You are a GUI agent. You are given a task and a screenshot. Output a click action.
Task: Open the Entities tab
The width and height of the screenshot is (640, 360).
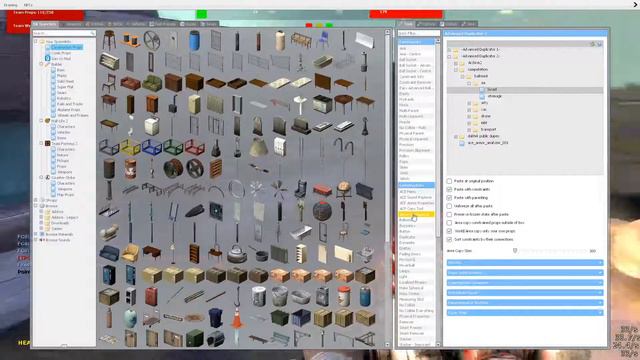tap(95, 24)
